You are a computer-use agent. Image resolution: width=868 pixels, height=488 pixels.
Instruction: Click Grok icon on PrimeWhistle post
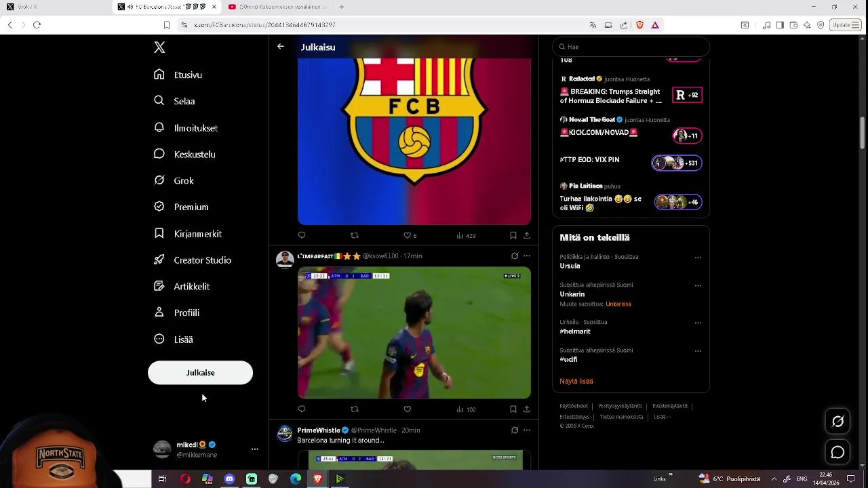(x=515, y=430)
